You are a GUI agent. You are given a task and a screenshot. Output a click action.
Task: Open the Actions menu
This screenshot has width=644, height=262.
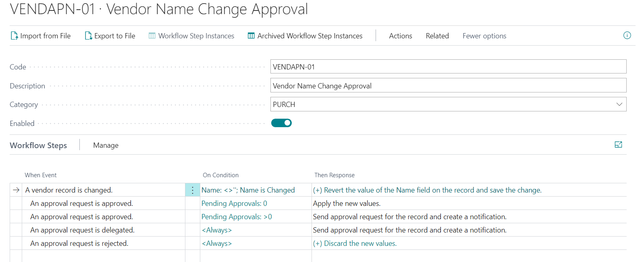[401, 36]
